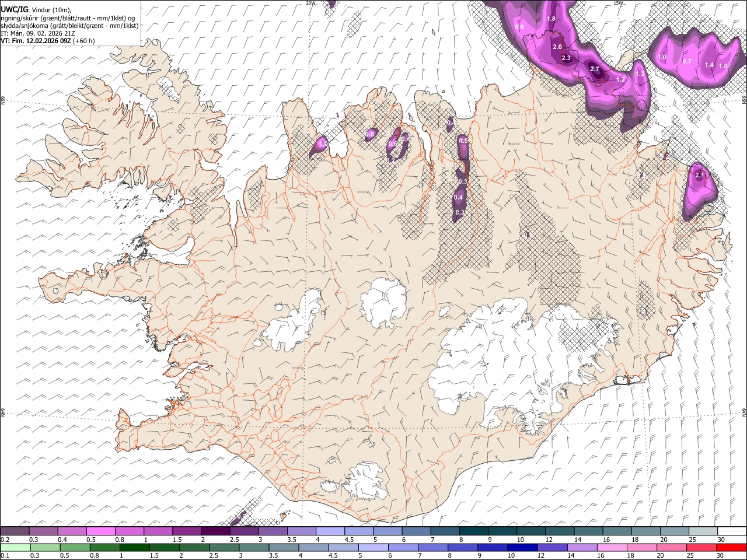Click the '2.1' value on east coast
The height and width of the screenshot is (560, 747).
click(700, 174)
